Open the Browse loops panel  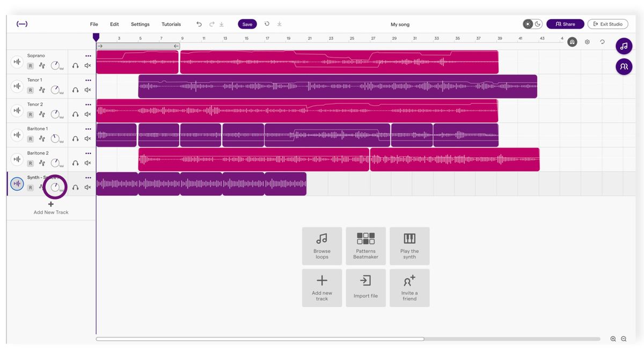coord(322,246)
